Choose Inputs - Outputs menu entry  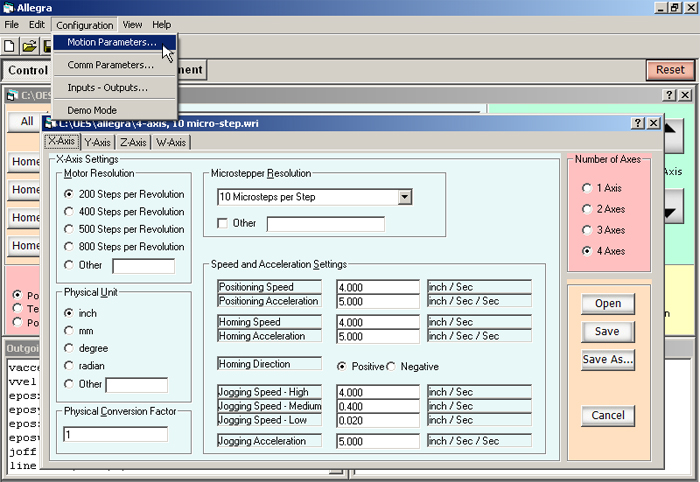point(114,88)
